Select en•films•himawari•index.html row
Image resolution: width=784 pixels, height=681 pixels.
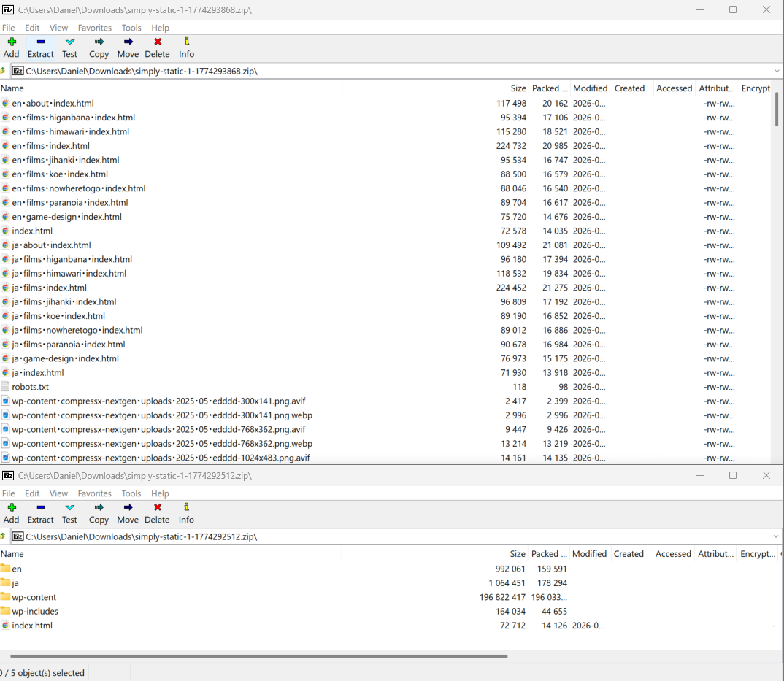[x=385, y=131]
